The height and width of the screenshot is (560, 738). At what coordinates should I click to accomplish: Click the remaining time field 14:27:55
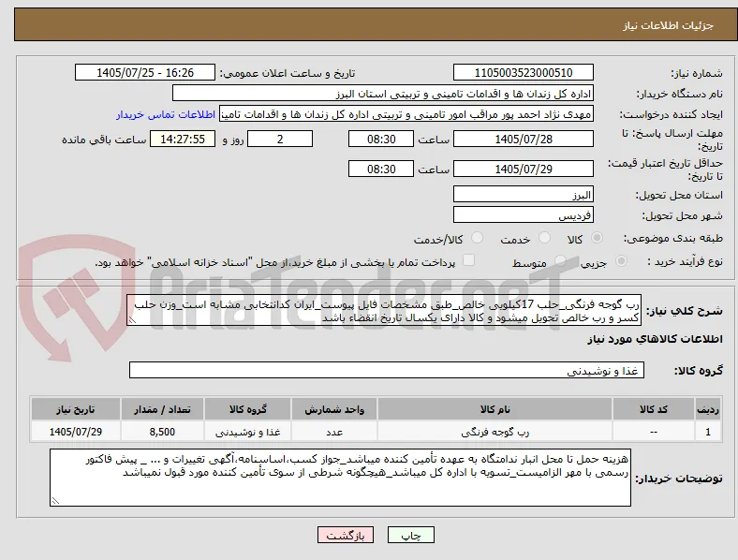point(183,139)
